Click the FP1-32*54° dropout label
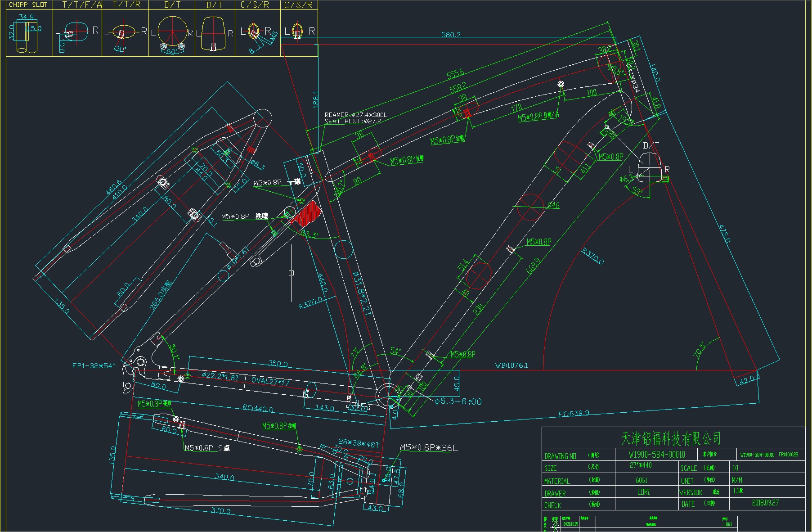This screenshot has width=812, height=532. tap(94, 366)
